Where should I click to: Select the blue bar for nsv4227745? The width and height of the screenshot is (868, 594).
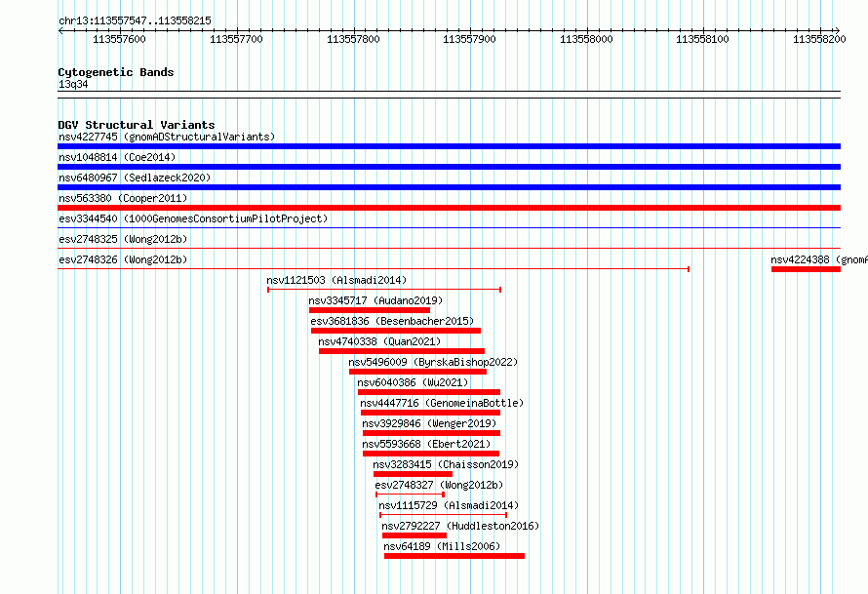click(x=449, y=146)
